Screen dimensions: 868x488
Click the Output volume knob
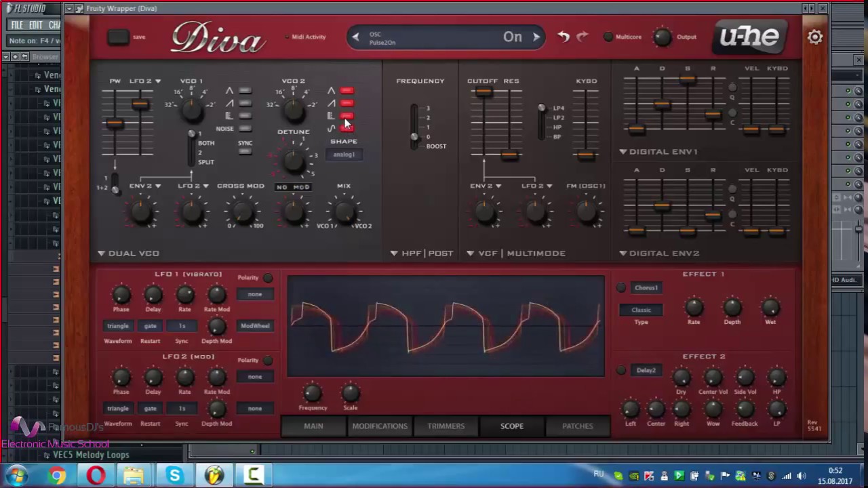coord(662,37)
